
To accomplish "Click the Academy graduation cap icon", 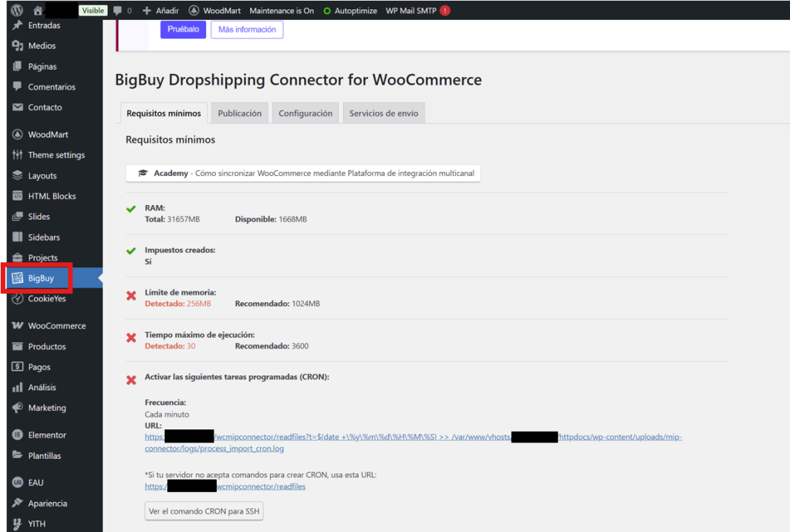I will coord(143,173).
